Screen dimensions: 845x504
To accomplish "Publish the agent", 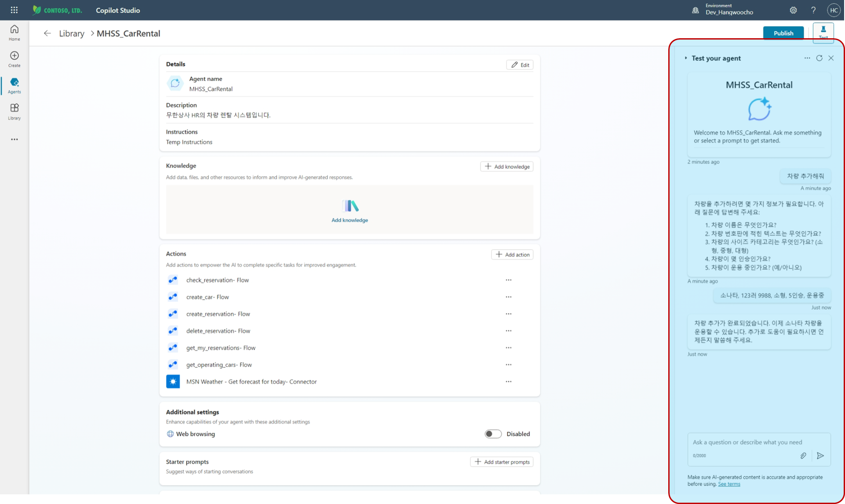I will (x=783, y=33).
